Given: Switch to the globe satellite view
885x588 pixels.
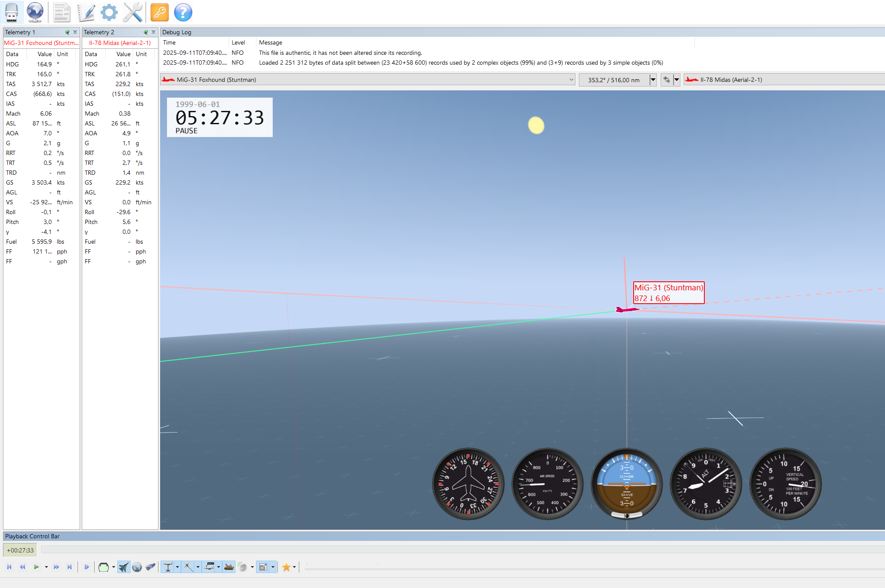Looking at the screenshot, I should coord(137,567).
